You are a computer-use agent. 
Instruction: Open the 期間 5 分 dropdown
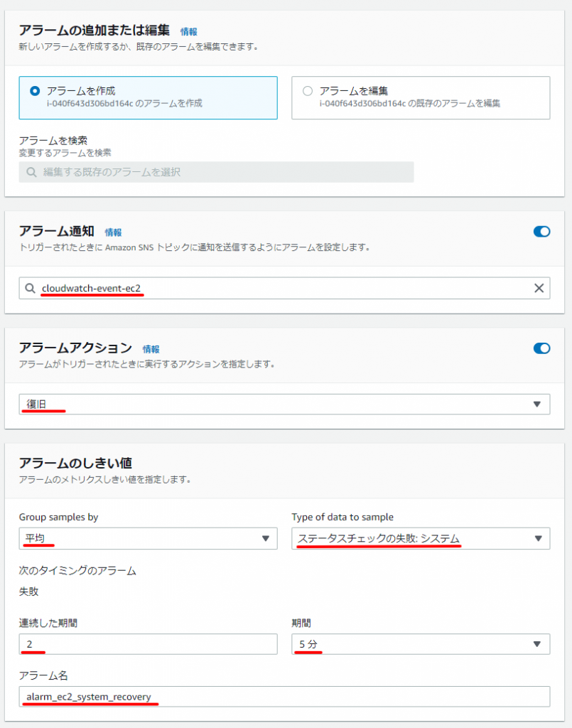[421, 644]
